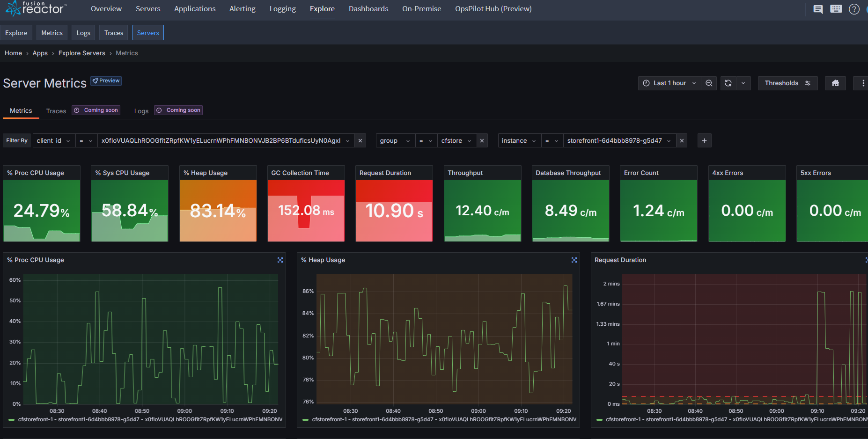
Task: Go to Home breadcrumb
Action: click(13, 53)
